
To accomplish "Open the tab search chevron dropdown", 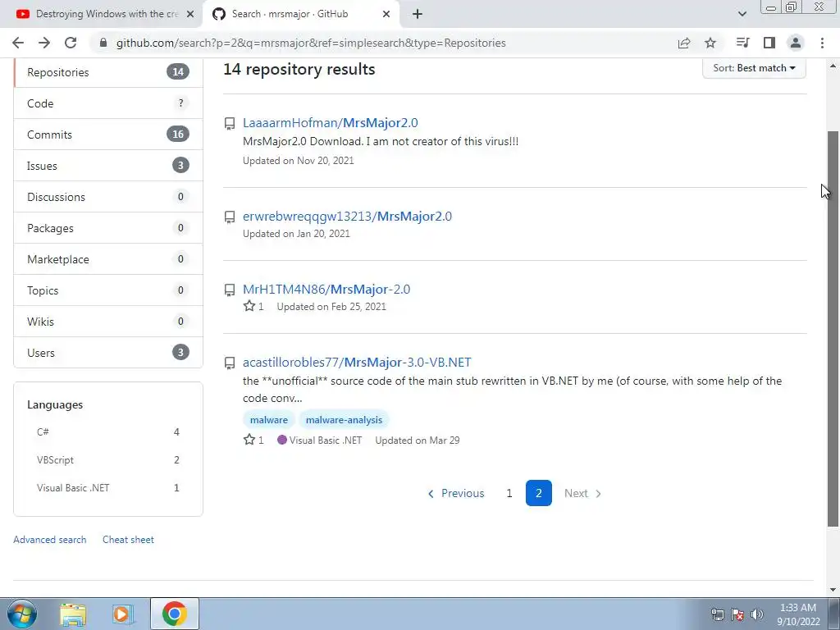I will coord(742,15).
